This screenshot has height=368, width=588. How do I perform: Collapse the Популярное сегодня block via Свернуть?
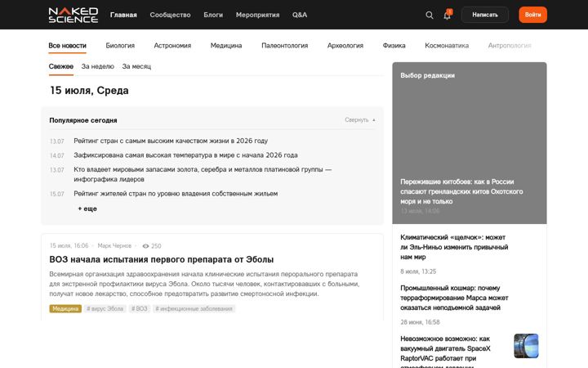[x=359, y=119]
